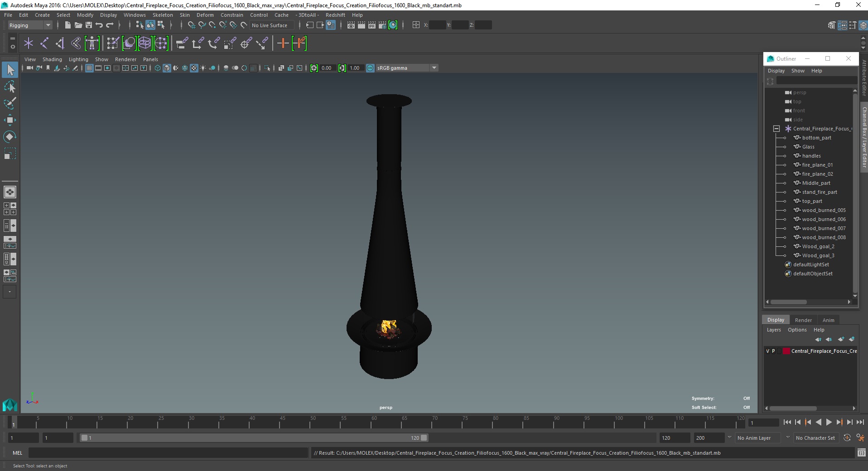Choose the Rotate tool in the toolbox

[x=10, y=137]
